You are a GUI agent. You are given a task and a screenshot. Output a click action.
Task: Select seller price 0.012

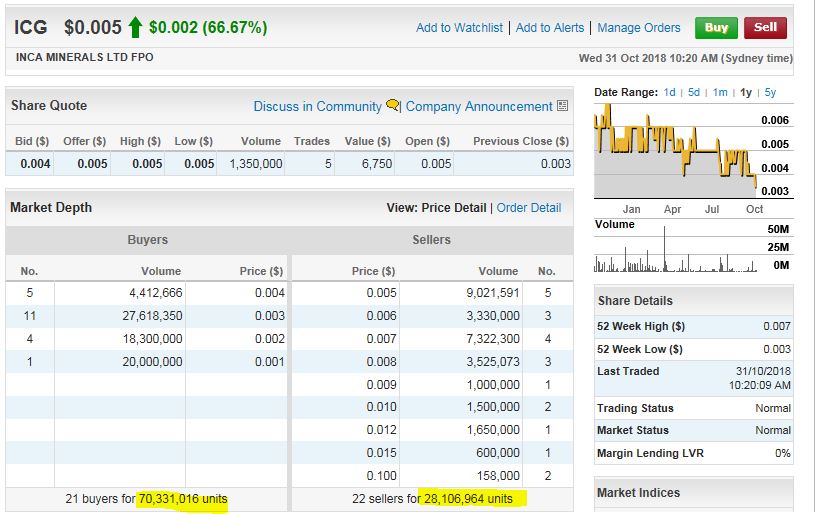tap(382, 430)
